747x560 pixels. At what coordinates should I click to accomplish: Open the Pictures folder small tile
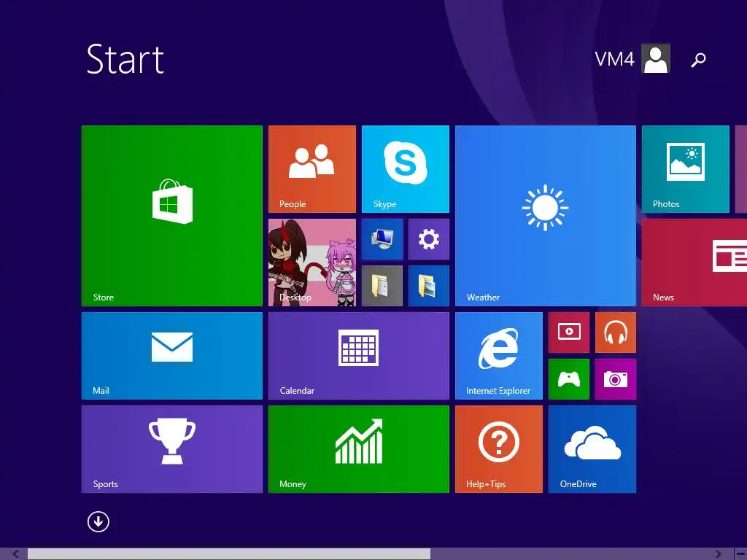(x=429, y=286)
